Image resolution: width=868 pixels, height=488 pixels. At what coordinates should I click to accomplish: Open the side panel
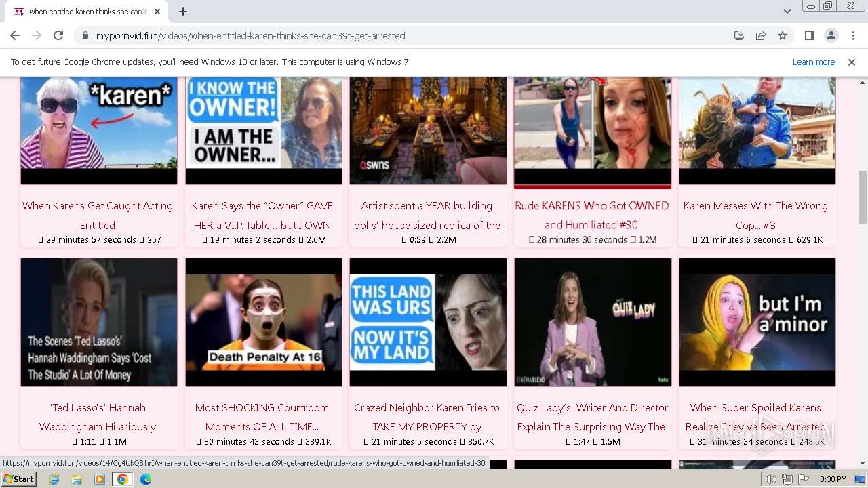(x=809, y=35)
